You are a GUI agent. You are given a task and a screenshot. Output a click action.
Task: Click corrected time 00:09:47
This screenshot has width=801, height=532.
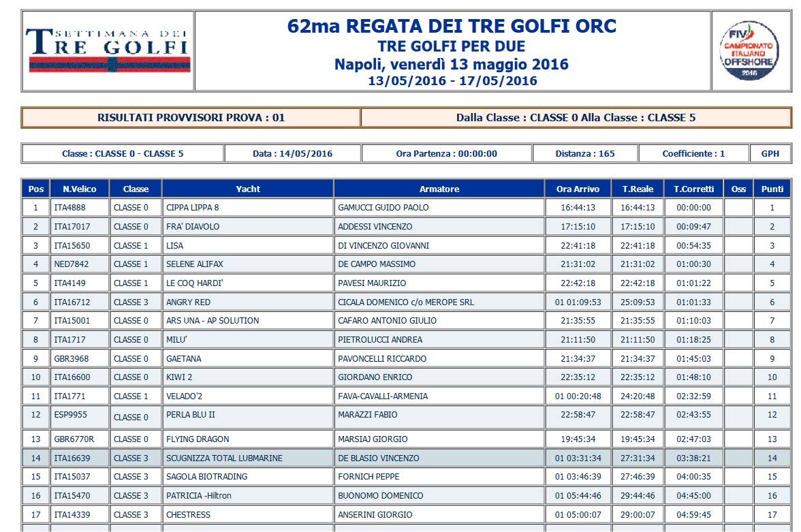pyautogui.click(x=693, y=226)
